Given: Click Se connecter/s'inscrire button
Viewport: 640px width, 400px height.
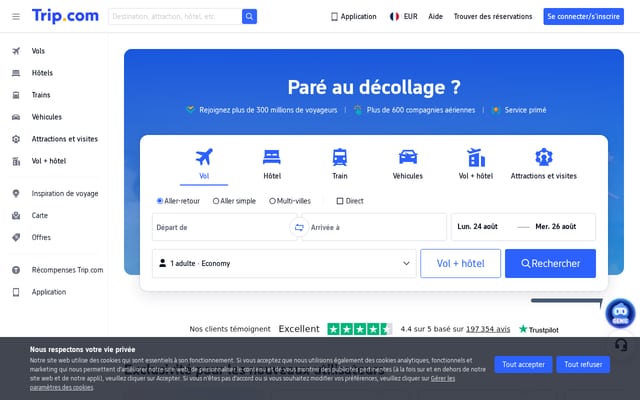Looking at the screenshot, I should click(583, 16).
